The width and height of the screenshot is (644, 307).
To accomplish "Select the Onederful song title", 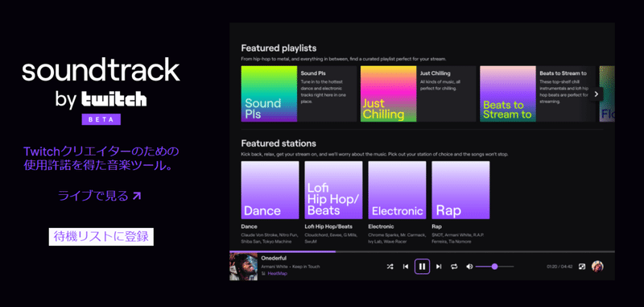I will pyautogui.click(x=274, y=258).
